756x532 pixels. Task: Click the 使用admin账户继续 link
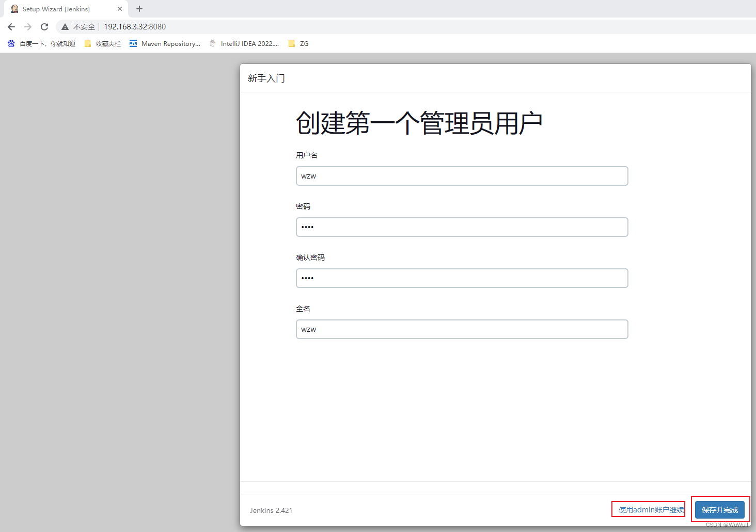pos(651,510)
